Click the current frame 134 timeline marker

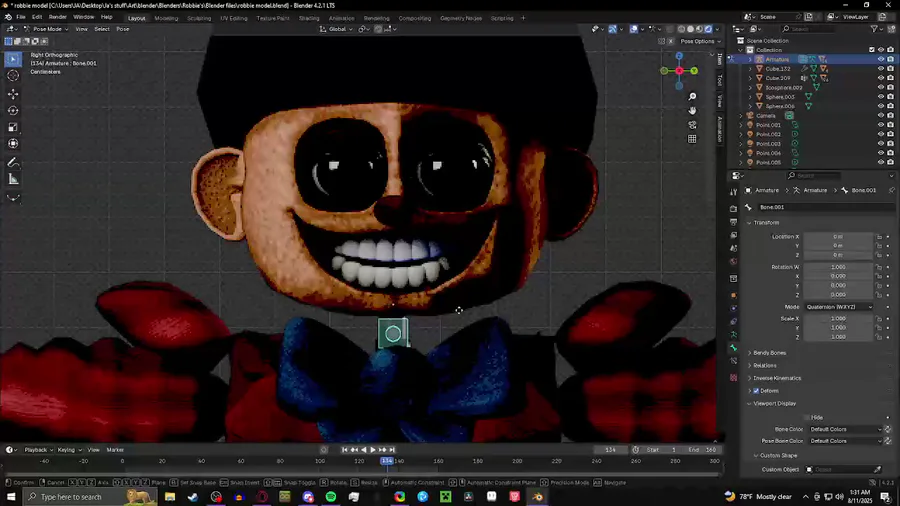click(387, 461)
